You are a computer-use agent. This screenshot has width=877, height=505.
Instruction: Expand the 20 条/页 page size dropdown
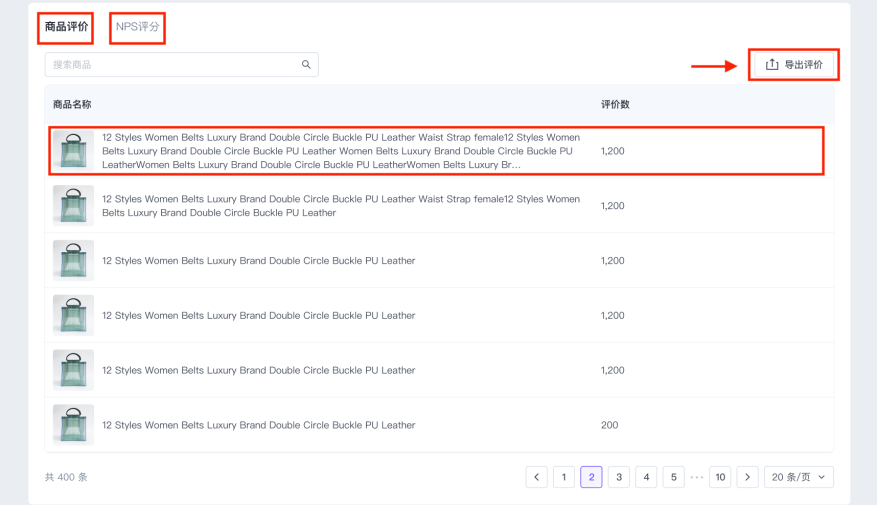point(798,478)
